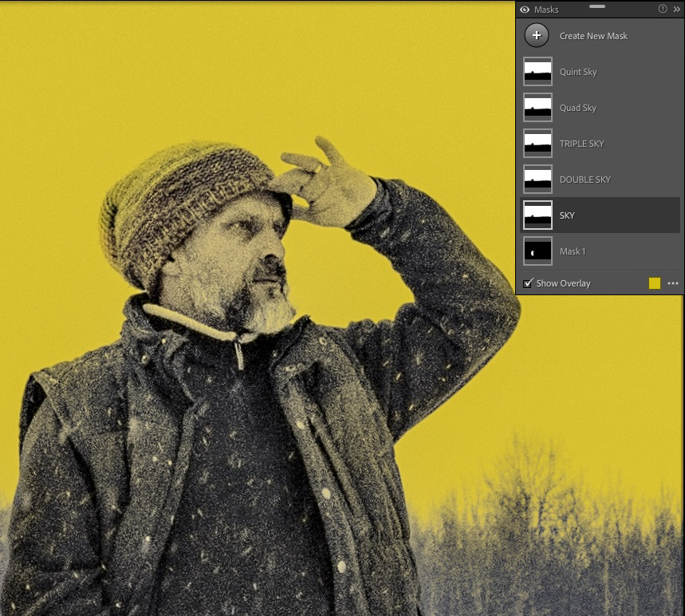Select the Quad Sky mask thumbnail

[x=537, y=107]
